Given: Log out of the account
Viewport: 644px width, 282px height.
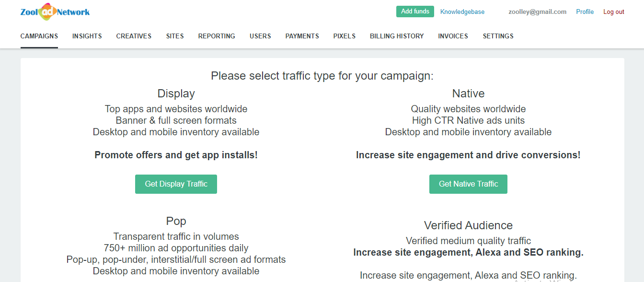Looking at the screenshot, I should [613, 12].
